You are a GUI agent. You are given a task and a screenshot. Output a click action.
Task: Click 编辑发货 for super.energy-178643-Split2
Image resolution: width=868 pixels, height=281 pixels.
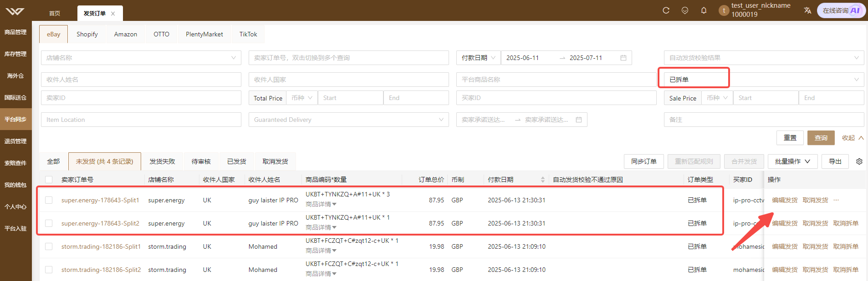pos(785,223)
